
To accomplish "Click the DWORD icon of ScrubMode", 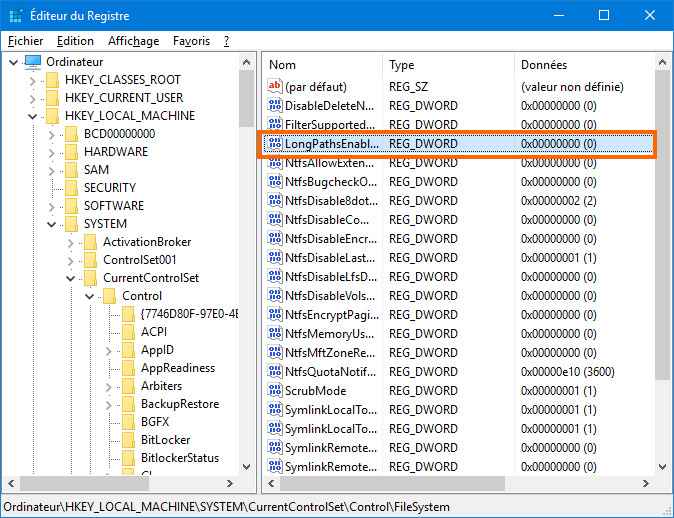I will point(275,390).
